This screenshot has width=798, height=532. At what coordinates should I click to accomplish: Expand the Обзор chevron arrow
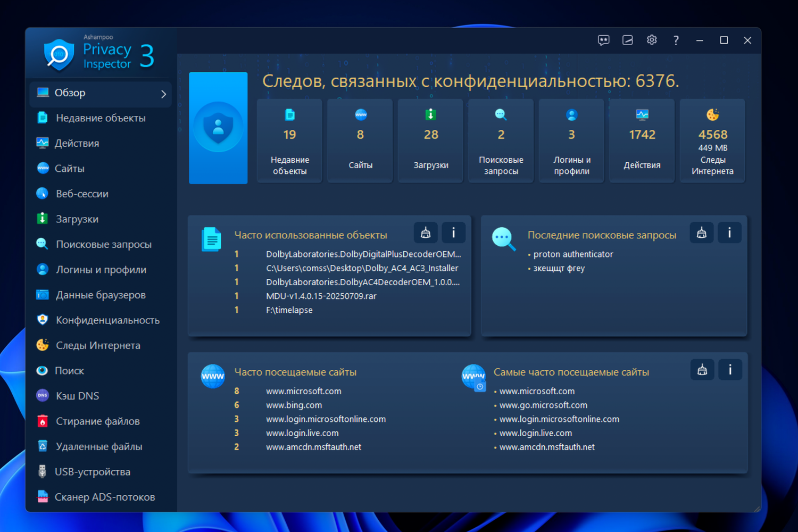point(163,94)
